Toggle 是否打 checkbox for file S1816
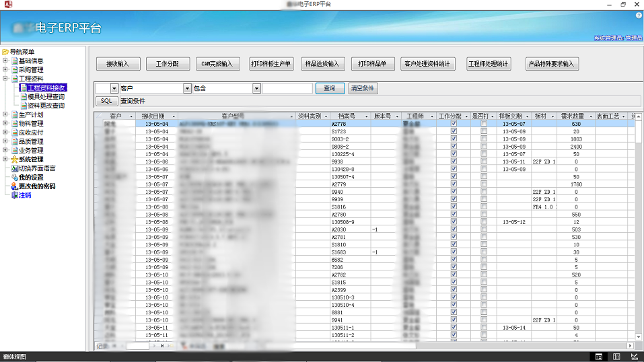Viewport: 644px width, 362px height. (484, 207)
